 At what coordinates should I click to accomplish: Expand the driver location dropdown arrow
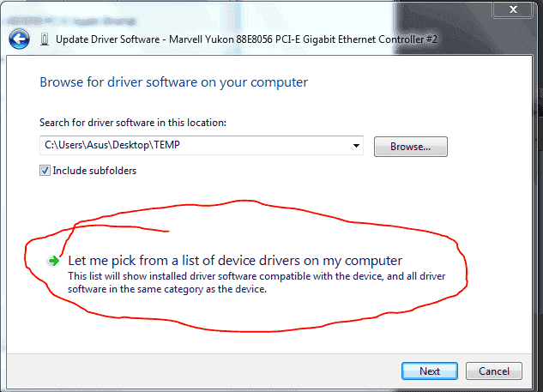click(356, 146)
